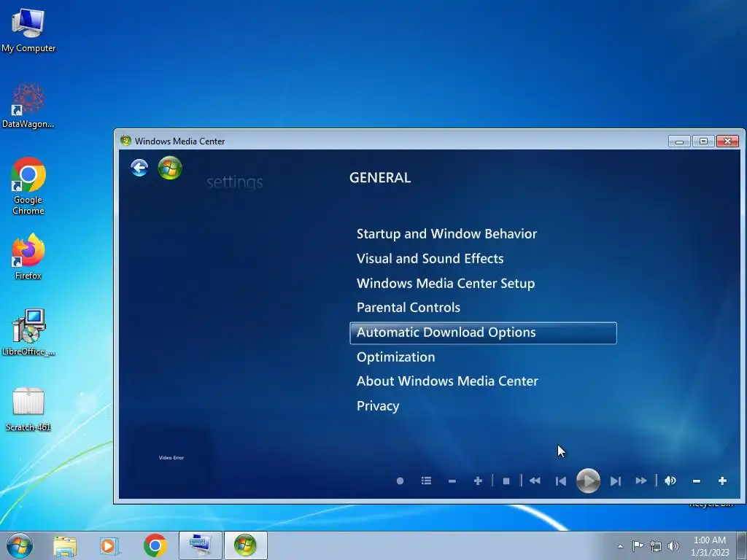Click the Show Desktop strip
The image size is (747, 560).
click(x=742, y=546)
